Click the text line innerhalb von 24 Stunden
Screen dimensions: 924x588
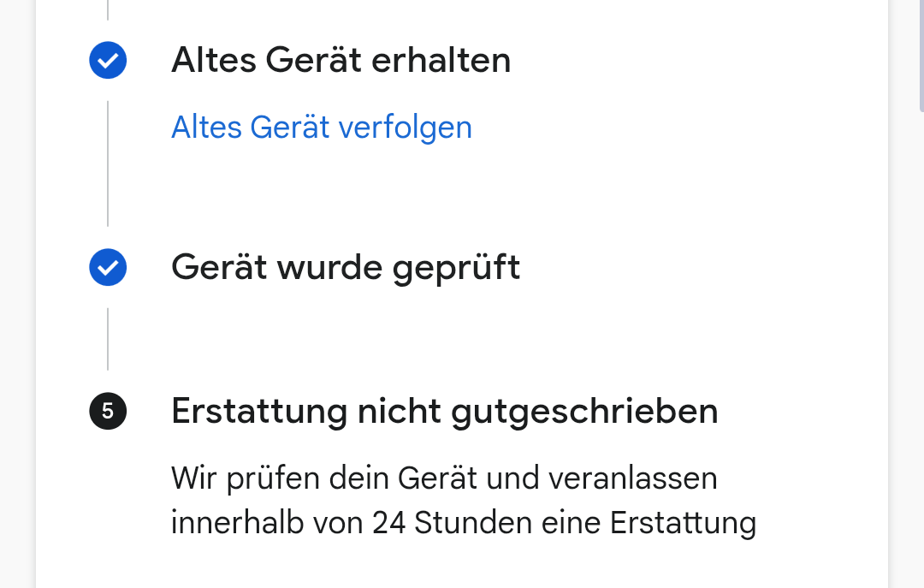464,523
